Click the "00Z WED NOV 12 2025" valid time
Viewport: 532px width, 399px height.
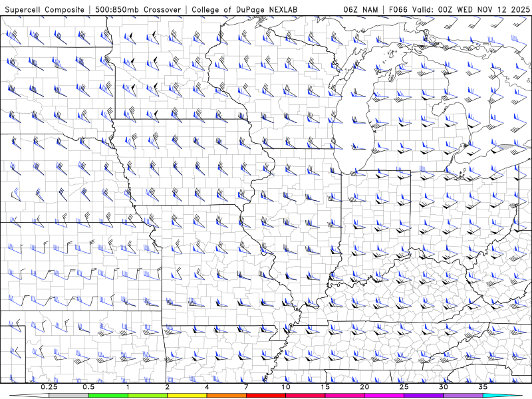[x=483, y=10]
